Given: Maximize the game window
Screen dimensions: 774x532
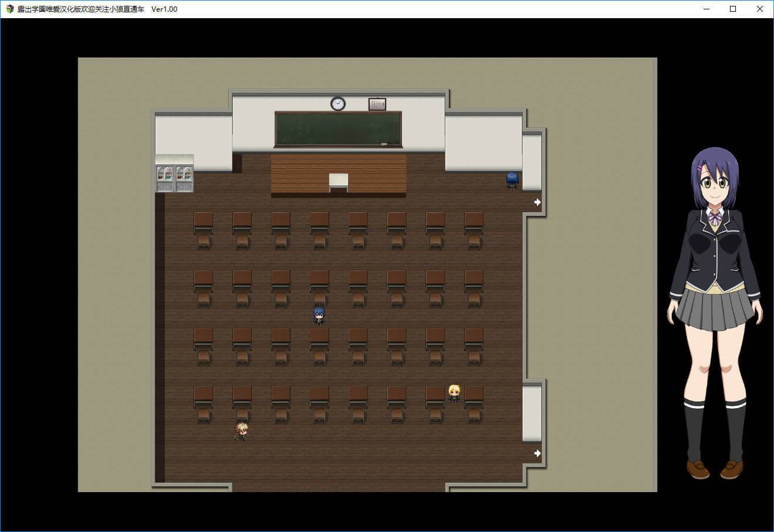Looking at the screenshot, I should [x=733, y=9].
